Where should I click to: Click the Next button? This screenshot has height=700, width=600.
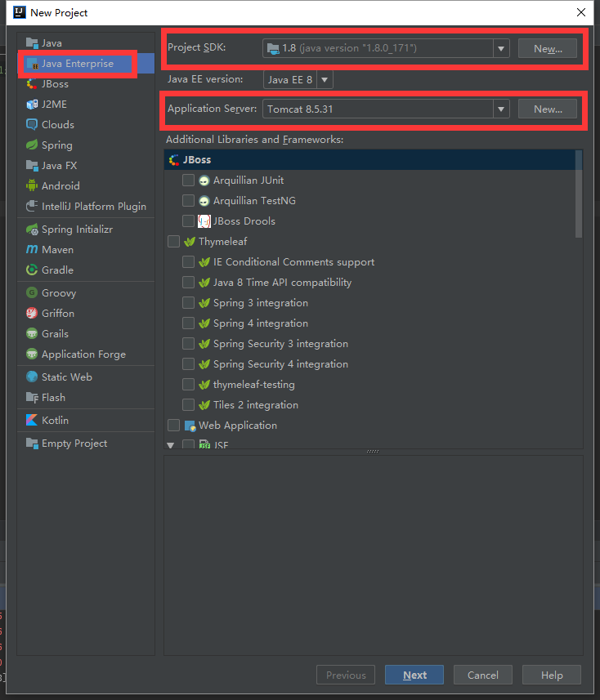pyautogui.click(x=414, y=675)
